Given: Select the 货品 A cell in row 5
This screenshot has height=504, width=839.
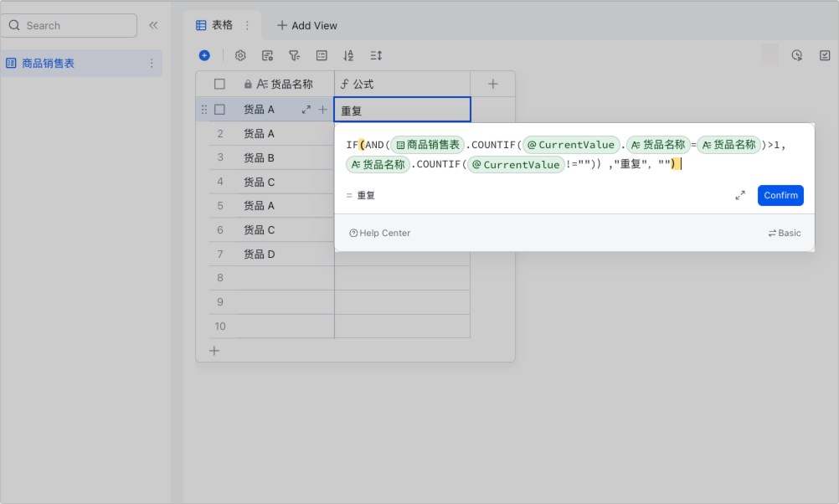Looking at the screenshot, I should point(286,206).
